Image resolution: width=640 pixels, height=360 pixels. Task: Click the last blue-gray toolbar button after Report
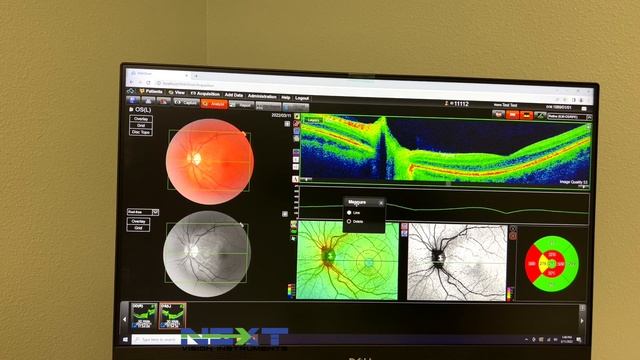(296, 107)
